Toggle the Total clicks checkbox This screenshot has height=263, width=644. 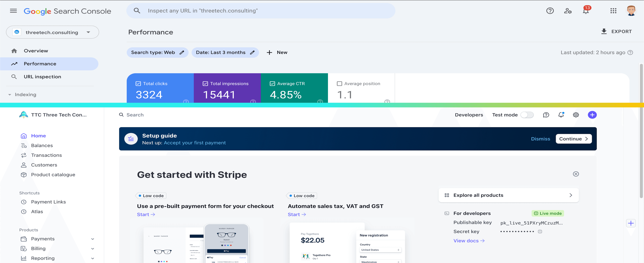point(138,83)
